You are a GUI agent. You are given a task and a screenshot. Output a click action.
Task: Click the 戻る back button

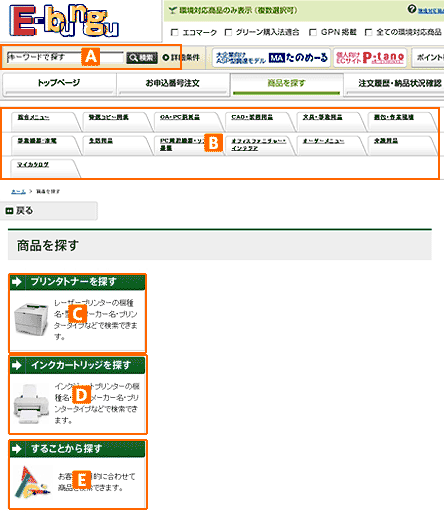[x=49, y=211]
